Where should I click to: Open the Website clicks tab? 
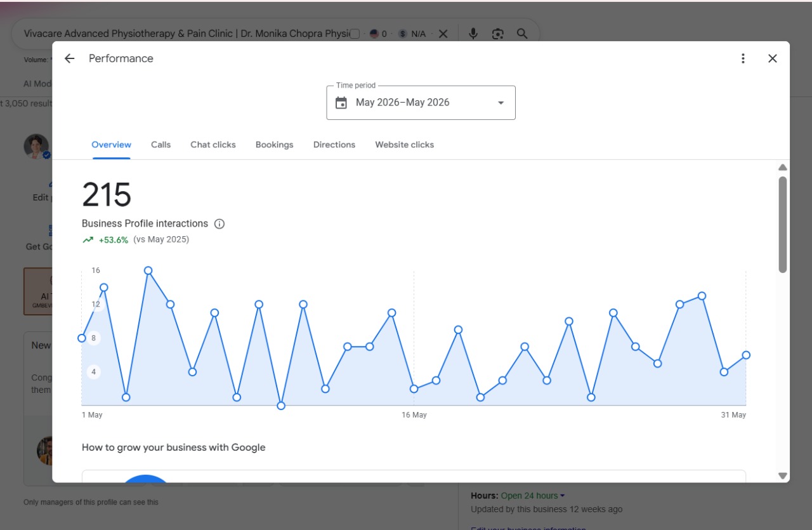point(405,145)
